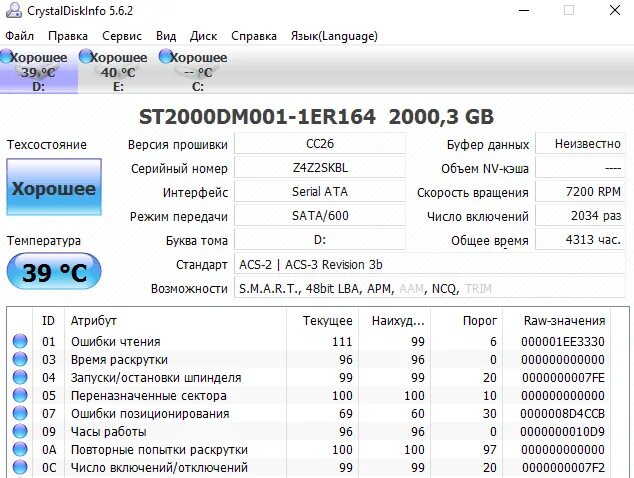Click the serial number field Z4Z2SKBL
The width and height of the screenshot is (634, 478).
[x=320, y=167]
